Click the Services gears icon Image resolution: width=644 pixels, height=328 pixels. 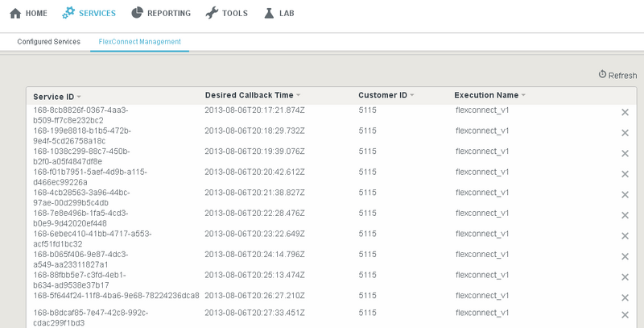pos(68,13)
